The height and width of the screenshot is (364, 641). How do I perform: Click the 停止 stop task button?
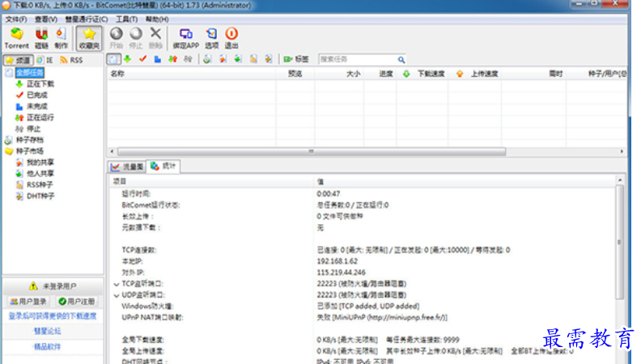point(136,38)
